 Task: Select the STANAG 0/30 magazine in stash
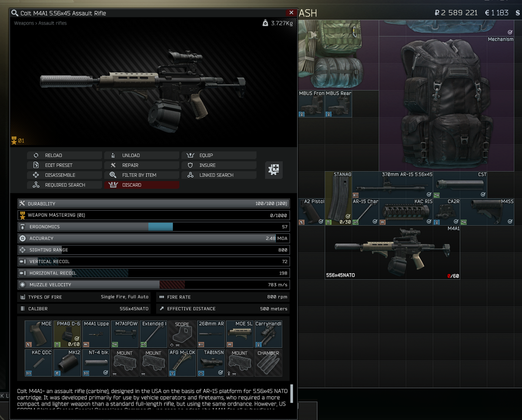coord(338,198)
